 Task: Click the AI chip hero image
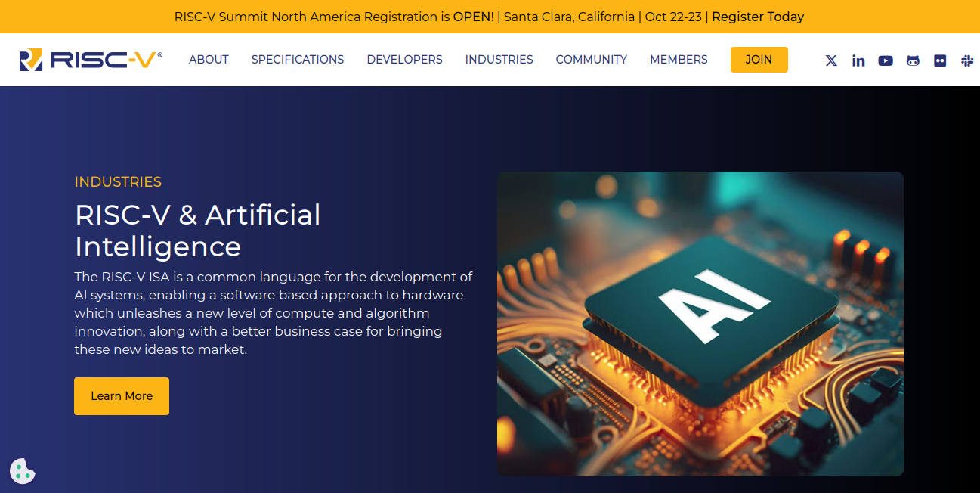pos(700,324)
